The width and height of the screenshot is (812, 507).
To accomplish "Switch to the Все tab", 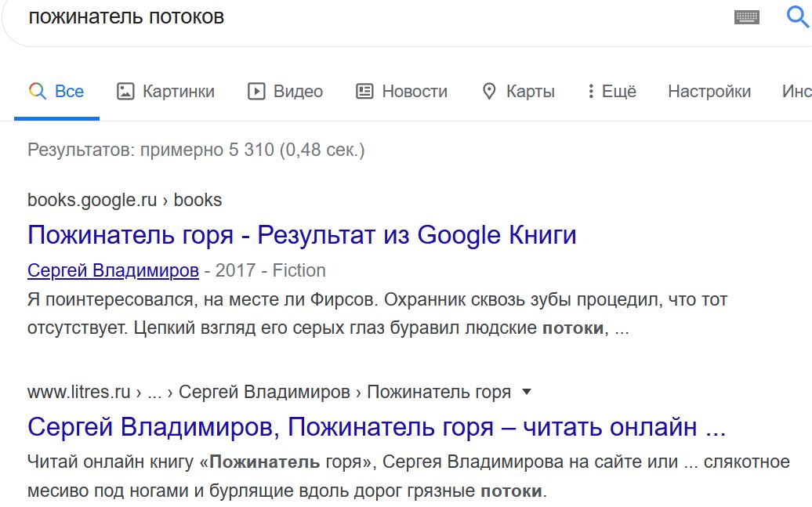I will pos(69,92).
